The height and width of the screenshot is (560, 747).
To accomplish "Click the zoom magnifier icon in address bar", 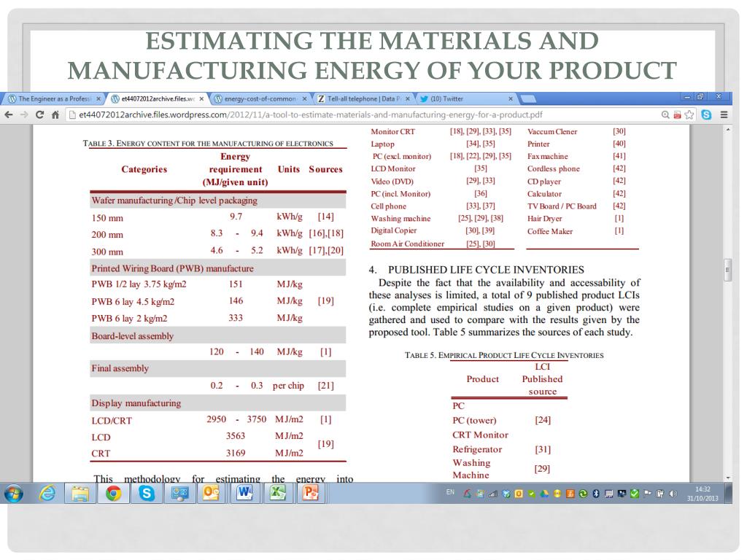I will 665,114.
